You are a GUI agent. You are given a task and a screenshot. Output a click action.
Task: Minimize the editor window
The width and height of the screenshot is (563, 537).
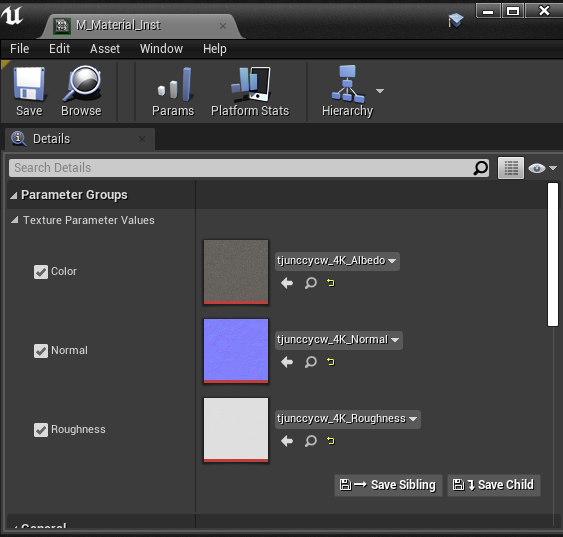(x=488, y=11)
